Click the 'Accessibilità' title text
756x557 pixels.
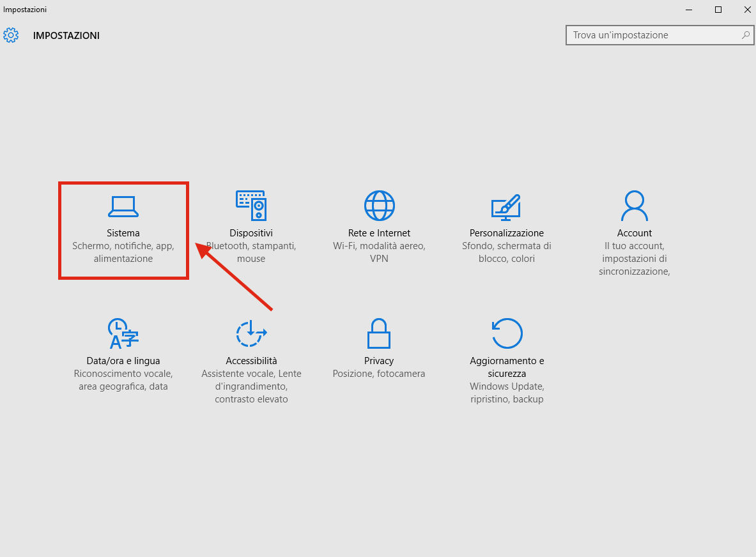pos(251,360)
